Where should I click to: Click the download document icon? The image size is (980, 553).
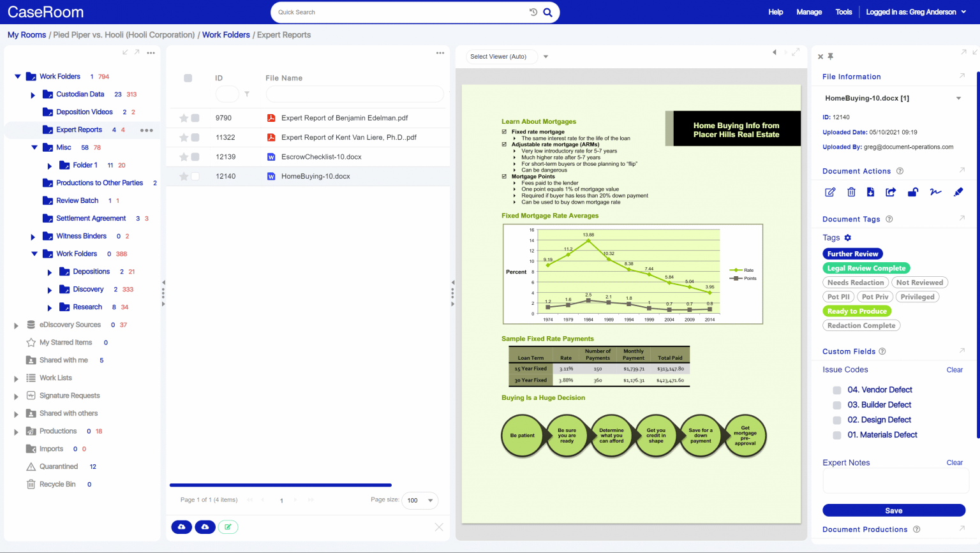[870, 192]
